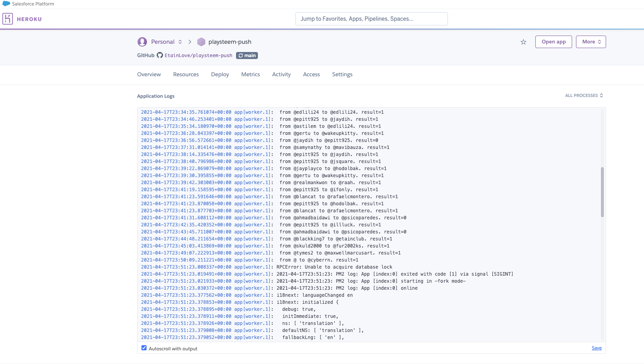The height and width of the screenshot is (364, 644).
Task: Open the Access tab
Action: (x=311, y=74)
